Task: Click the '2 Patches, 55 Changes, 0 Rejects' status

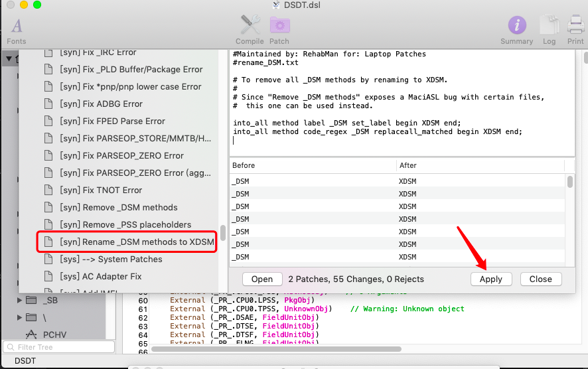Action: point(356,279)
